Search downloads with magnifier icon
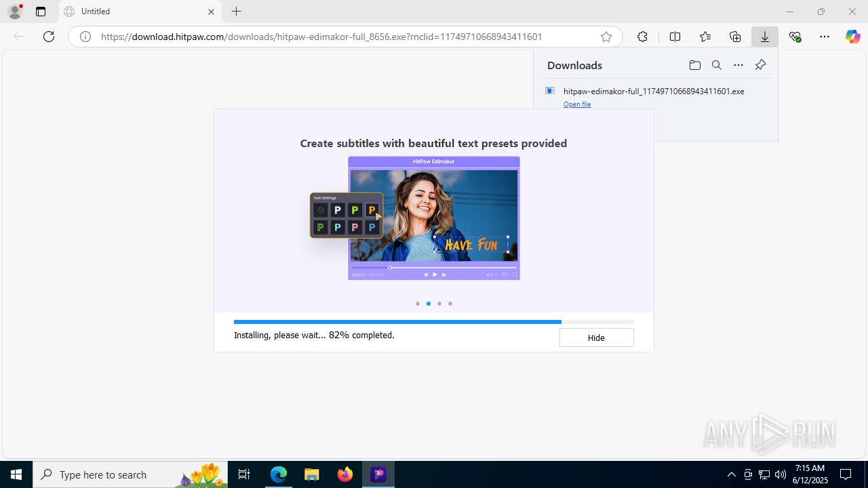 717,65
